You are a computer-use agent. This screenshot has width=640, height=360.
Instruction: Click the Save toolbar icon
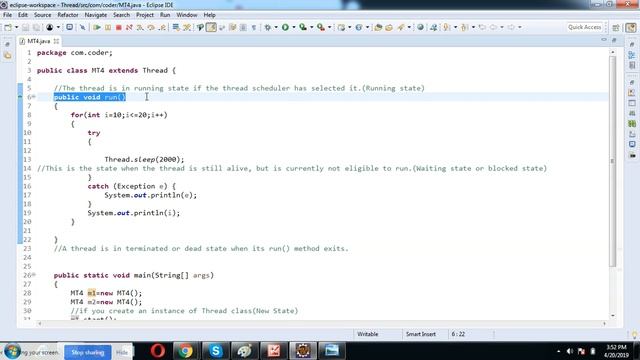click(25, 27)
